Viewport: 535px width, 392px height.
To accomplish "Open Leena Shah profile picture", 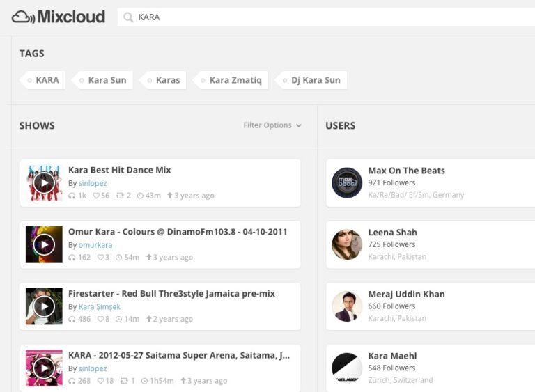I will (347, 244).
